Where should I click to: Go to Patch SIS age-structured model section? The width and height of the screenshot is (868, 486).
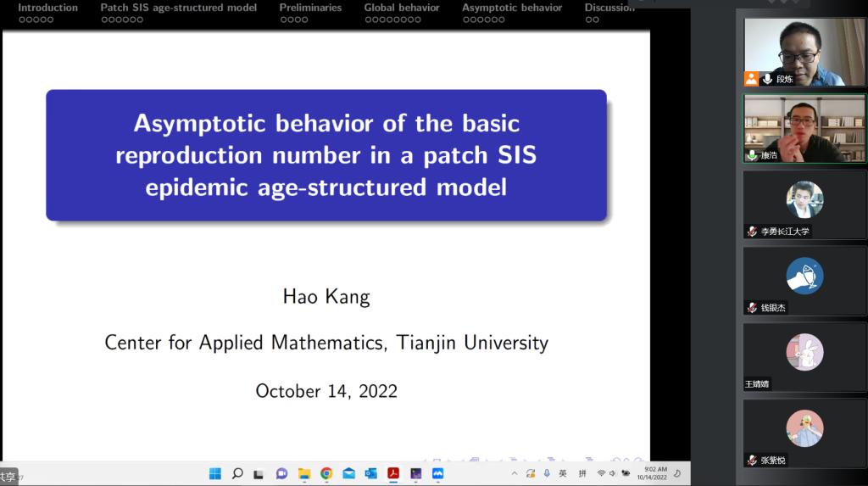pos(178,8)
